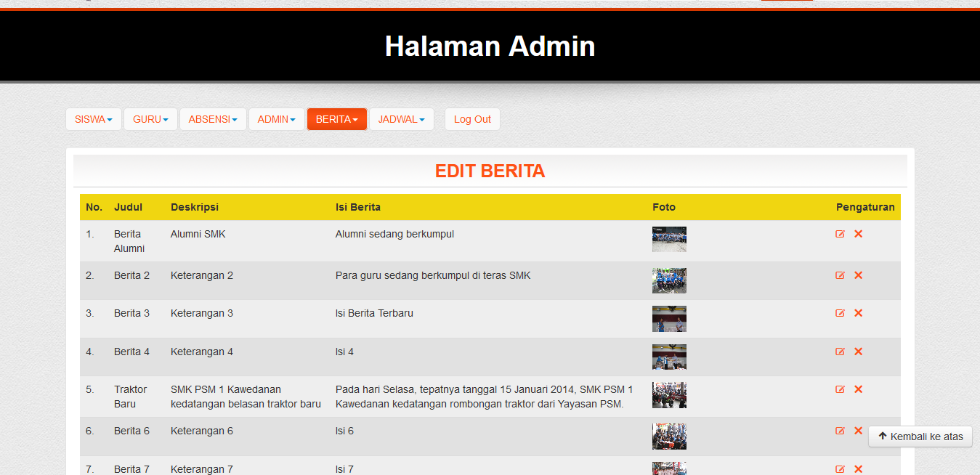The height and width of the screenshot is (475, 980).
Task: Edit the Traktor Baru news entry icon
Action: coord(840,389)
